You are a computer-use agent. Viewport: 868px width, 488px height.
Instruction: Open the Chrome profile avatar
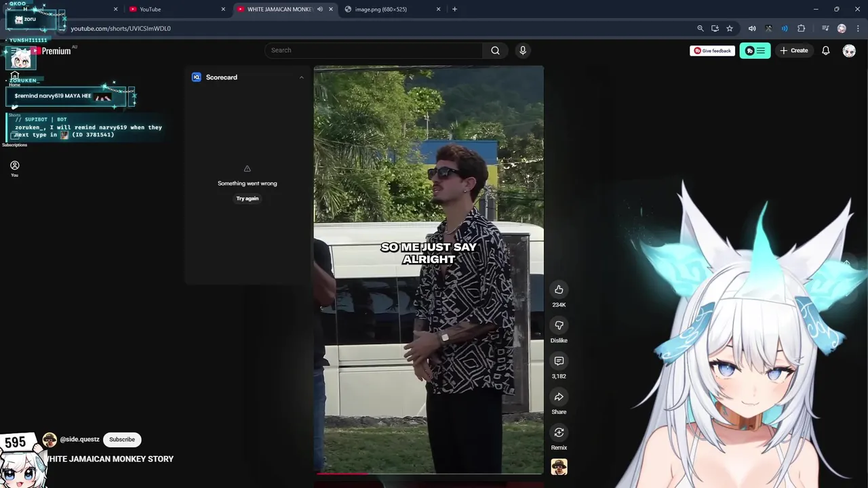pos(842,28)
